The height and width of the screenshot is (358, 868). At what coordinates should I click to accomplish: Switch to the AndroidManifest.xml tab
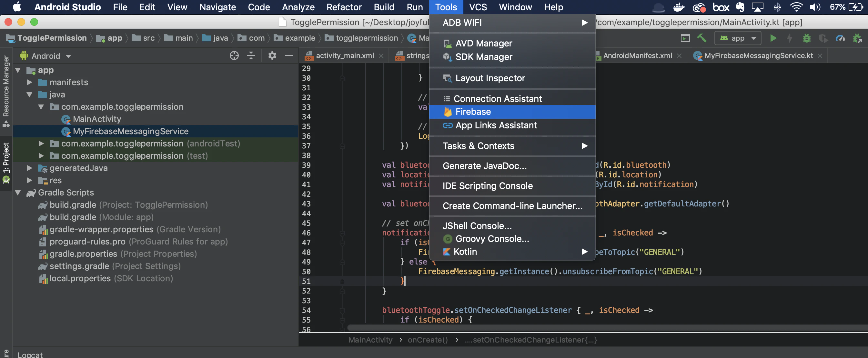coord(637,55)
